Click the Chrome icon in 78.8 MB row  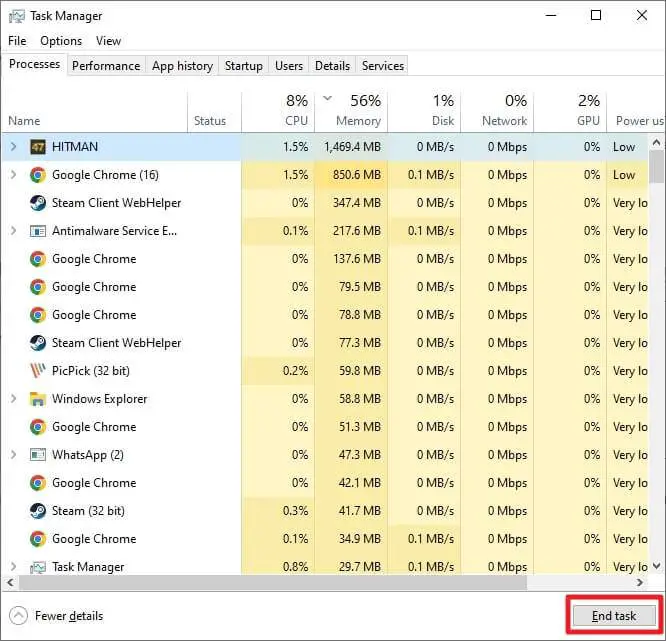tap(38, 315)
